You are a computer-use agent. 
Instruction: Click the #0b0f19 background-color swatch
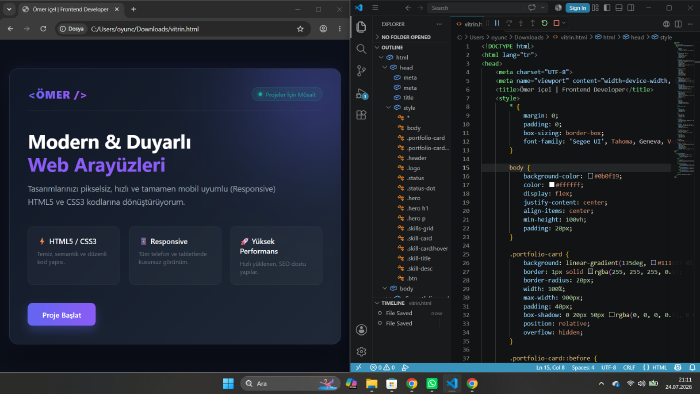[591, 176]
